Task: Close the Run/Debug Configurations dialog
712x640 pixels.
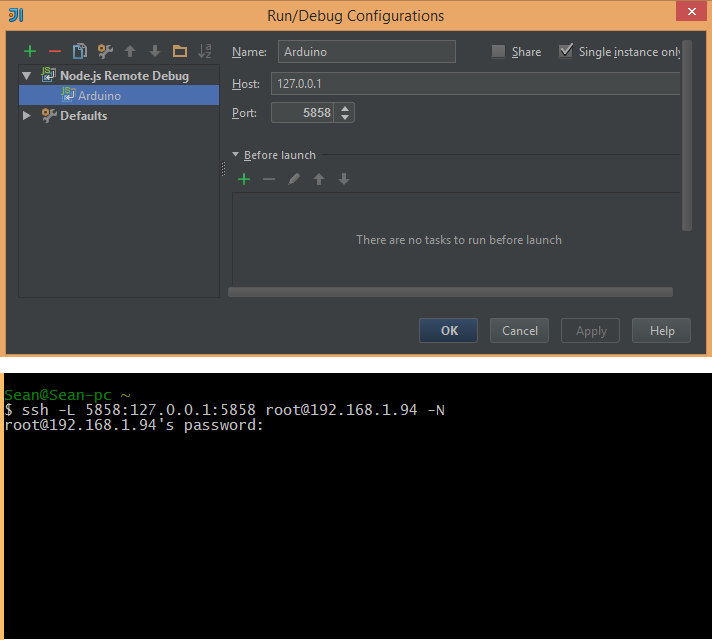Action: (691, 11)
